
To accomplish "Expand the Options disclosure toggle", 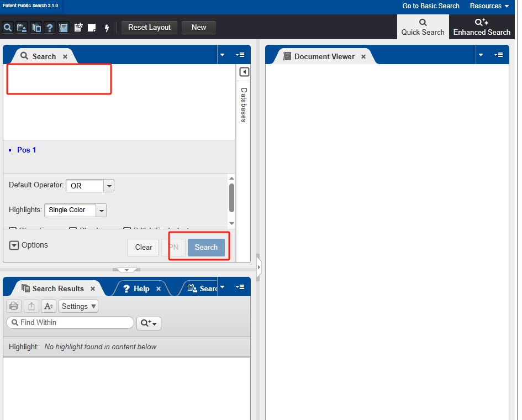I will (14, 245).
